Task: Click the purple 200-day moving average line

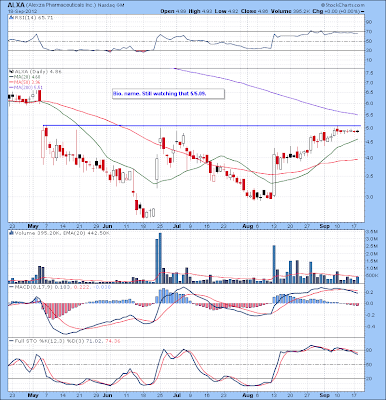Action: coord(267,91)
